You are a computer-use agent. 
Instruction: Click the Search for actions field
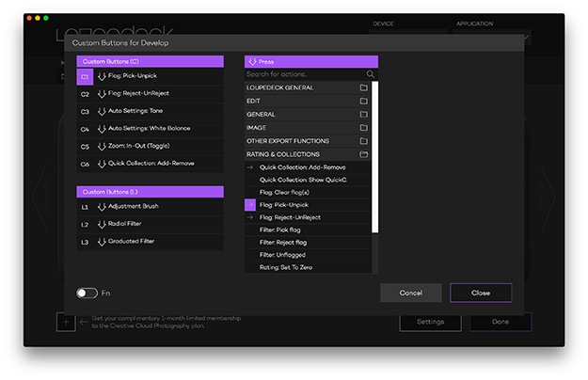coord(303,74)
